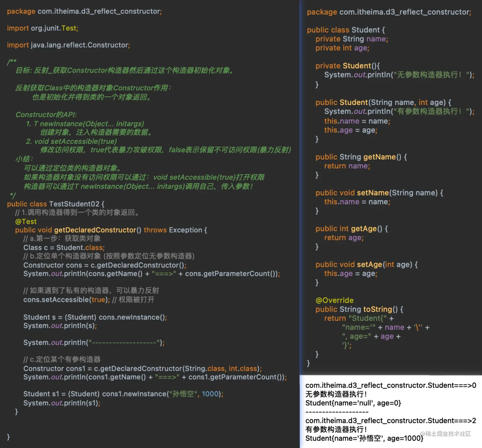Click 'public Student(String name, int age) {' line
482x448 pixels.
[x=383, y=102]
